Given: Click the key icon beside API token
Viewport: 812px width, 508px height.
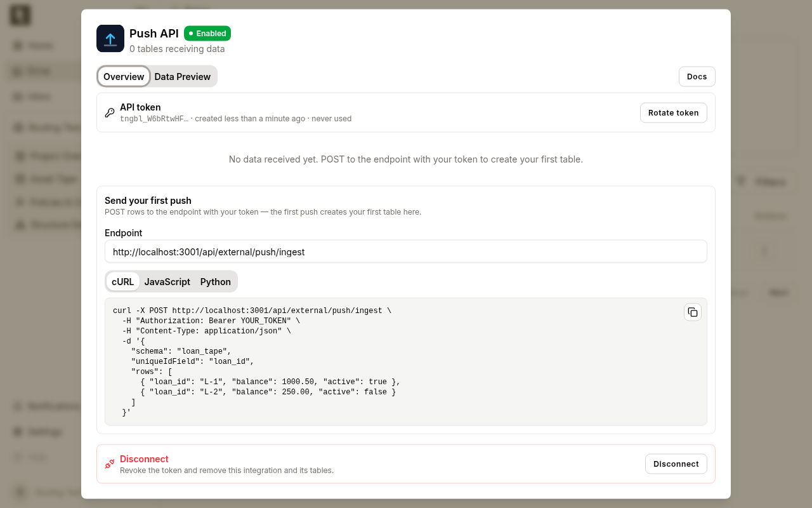Looking at the screenshot, I should click(110, 113).
